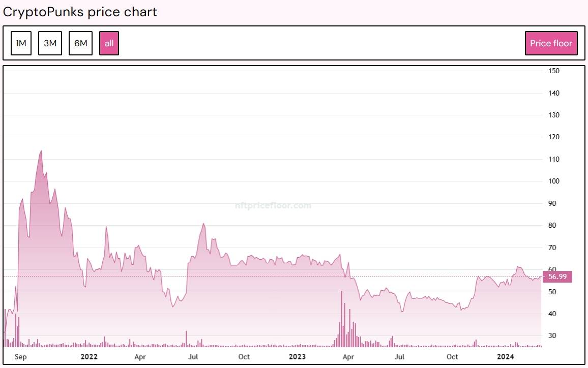Viewport: 588px width, 368px height.
Task: Click the 100 price axis label
Action: [553, 181]
